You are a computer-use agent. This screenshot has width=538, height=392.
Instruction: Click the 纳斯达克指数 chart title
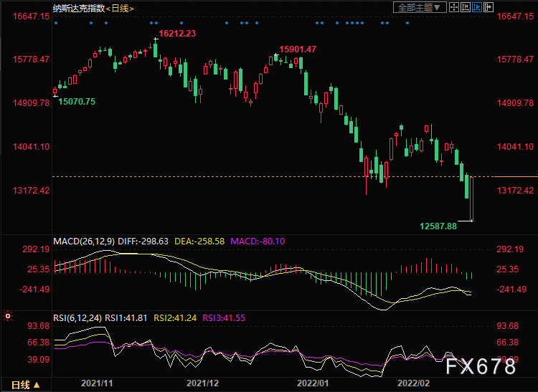[79, 9]
